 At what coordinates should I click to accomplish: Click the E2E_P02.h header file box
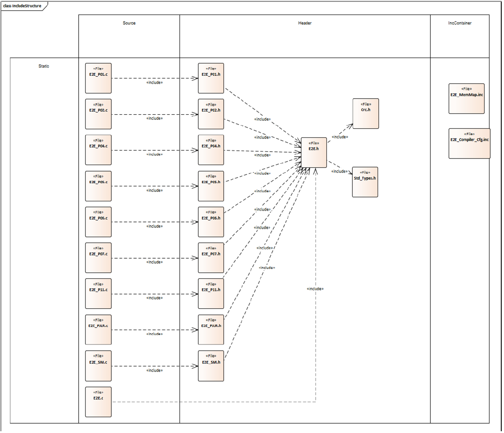211,114
